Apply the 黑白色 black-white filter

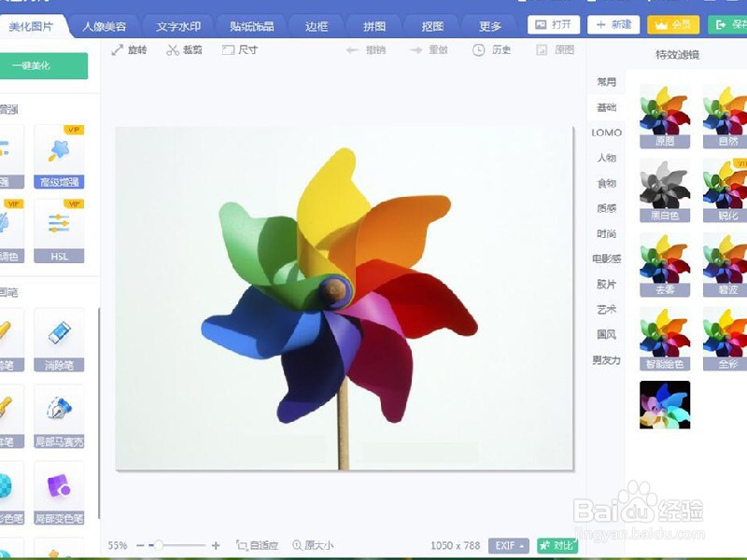coord(665,190)
